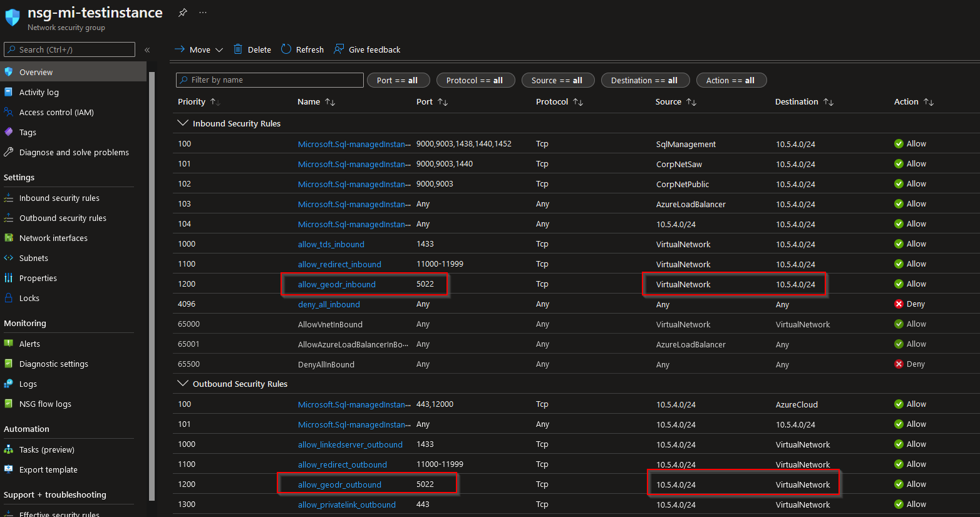
Task: Click the Deny icon for deny_all_inbound
Action: (x=899, y=304)
